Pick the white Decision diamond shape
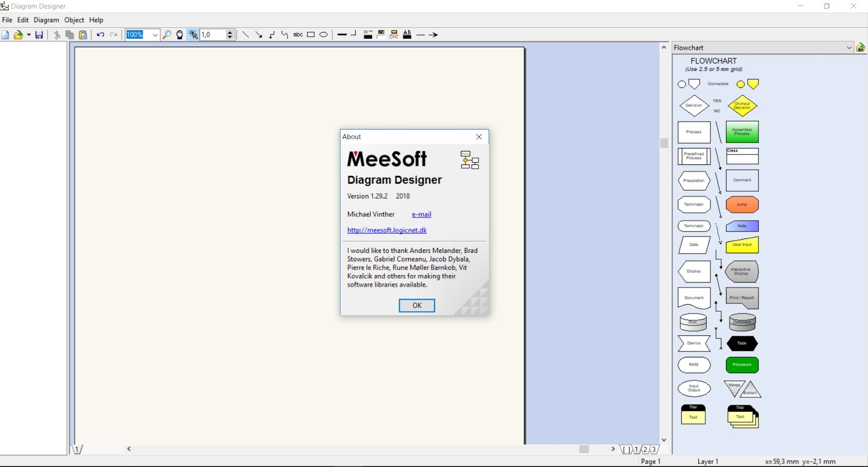 694,106
